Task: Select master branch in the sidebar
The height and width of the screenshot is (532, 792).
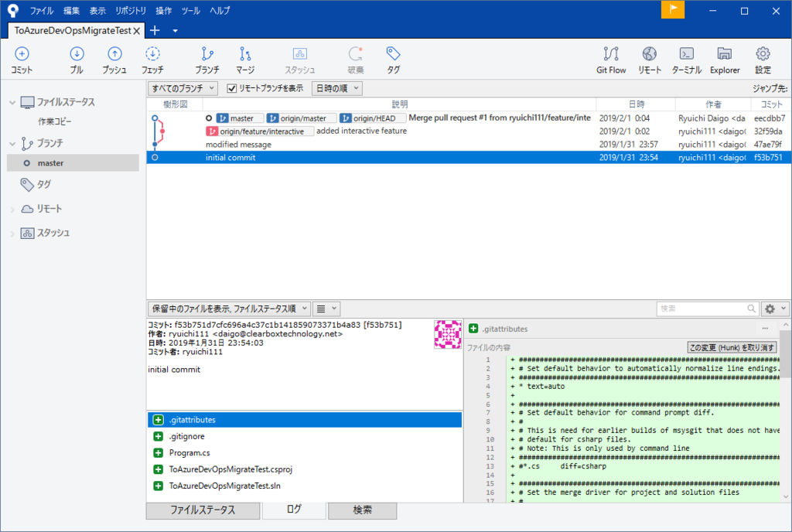Action: coord(73,163)
